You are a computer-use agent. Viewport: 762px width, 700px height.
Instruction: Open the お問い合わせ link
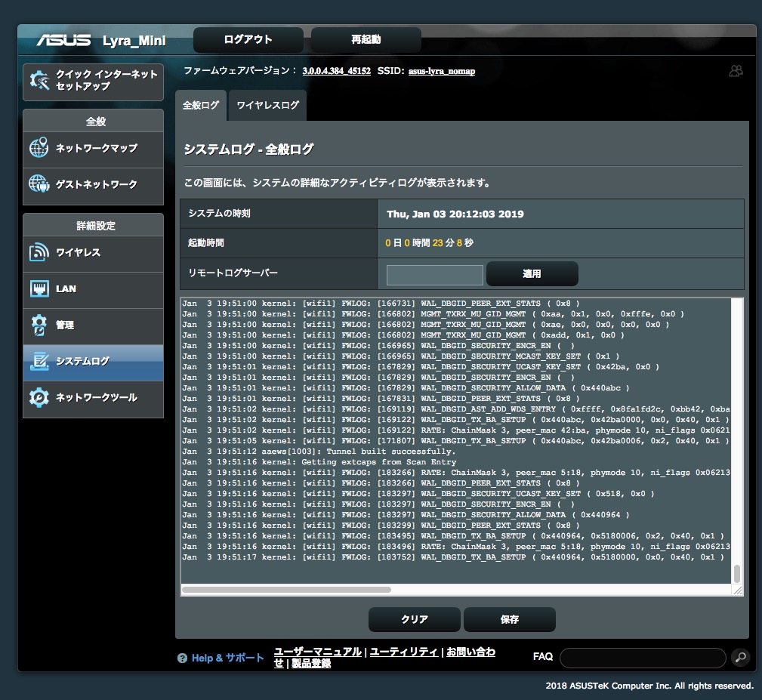click(470, 652)
